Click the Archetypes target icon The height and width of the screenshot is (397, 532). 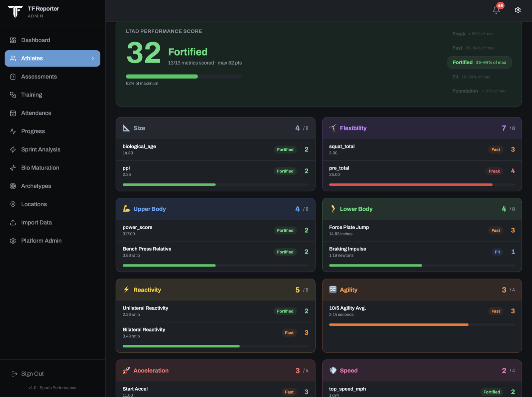[x=13, y=186]
